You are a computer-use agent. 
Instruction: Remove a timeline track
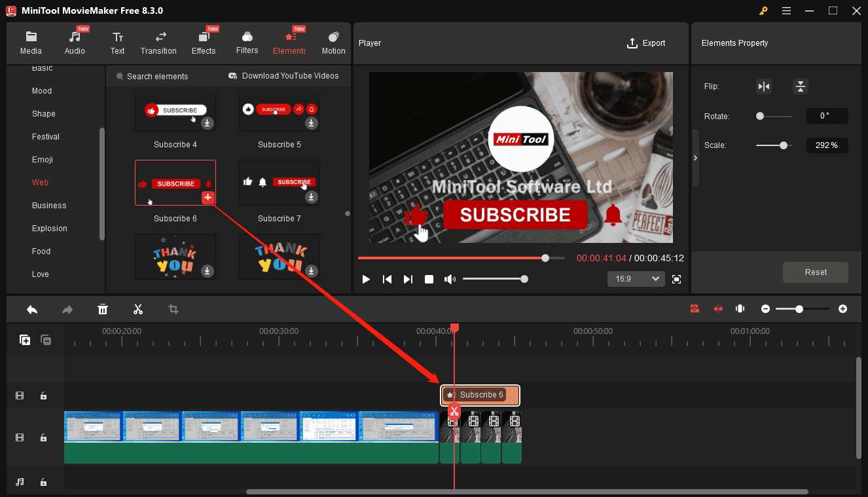click(x=46, y=340)
